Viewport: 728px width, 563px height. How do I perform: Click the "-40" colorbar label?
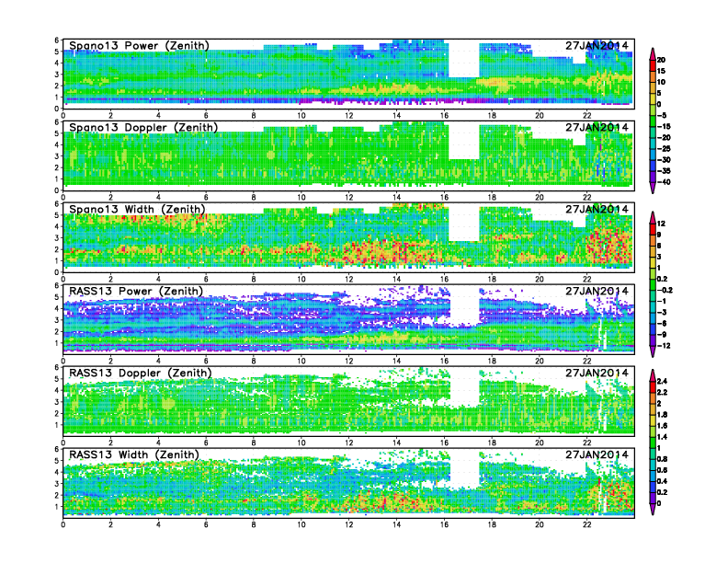[665, 182]
